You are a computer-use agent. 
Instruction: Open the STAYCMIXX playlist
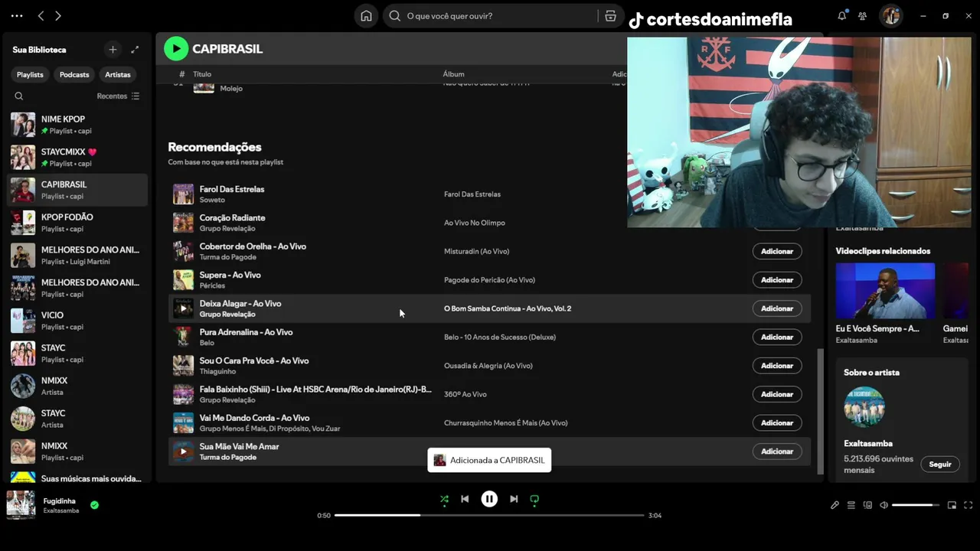pos(77,158)
